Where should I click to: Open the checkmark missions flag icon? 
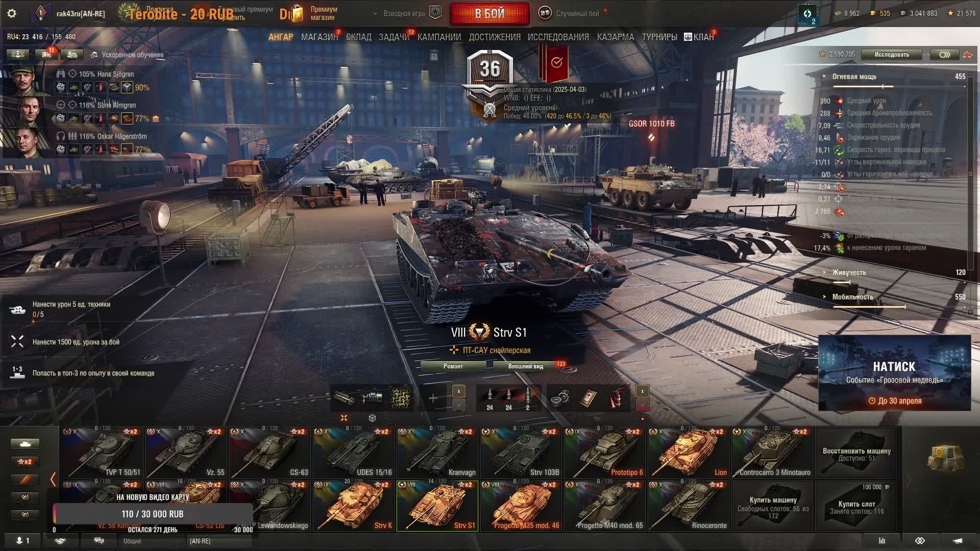(556, 63)
